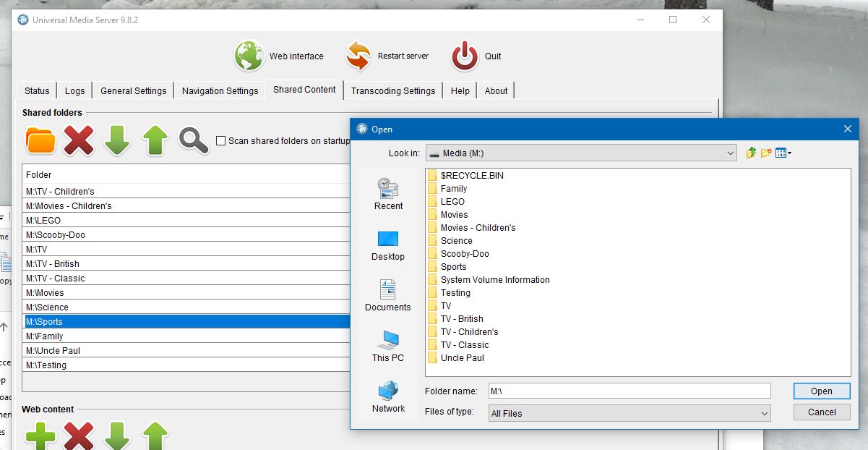
Task: Select Scooby-Doo folder in file list
Action: coord(458,254)
